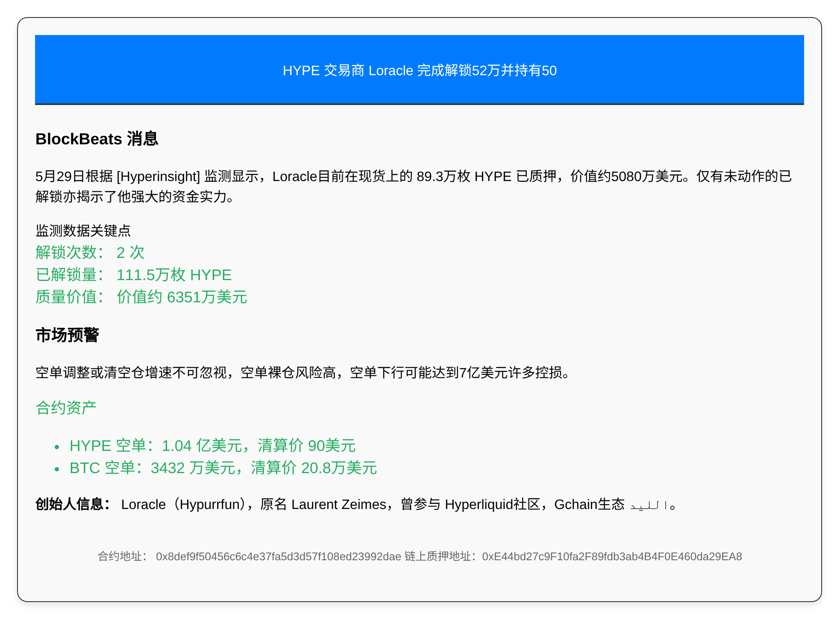840x620 pixels.
Task: Select the 市场预警 heading
Action: 68,335
